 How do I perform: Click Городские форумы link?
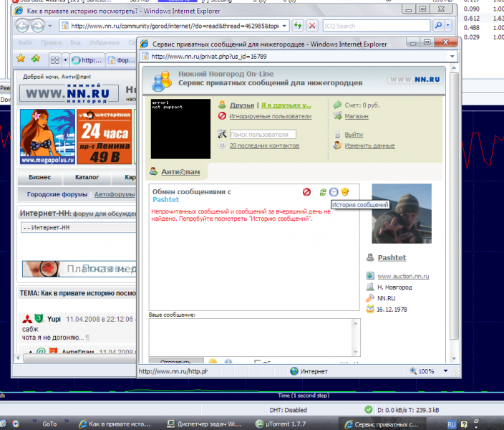pyautogui.click(x=57, y=194)
